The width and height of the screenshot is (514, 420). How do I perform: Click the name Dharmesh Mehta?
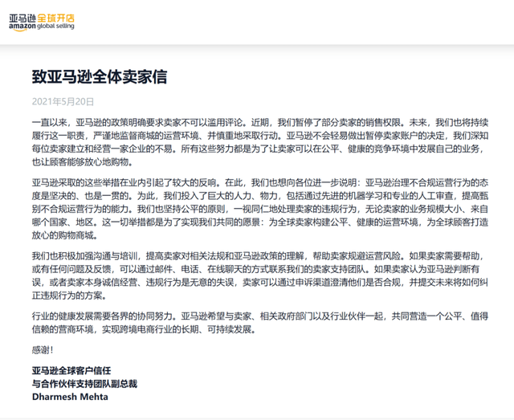point(70,397)
